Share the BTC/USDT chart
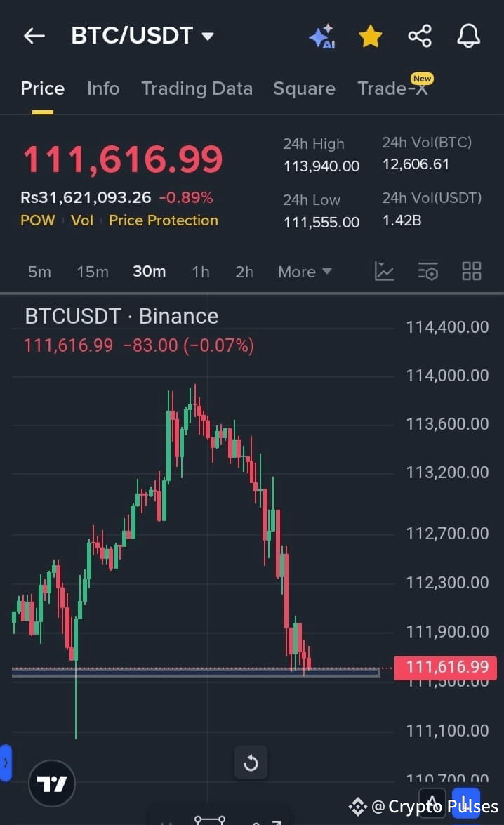Screen dimensions: 504x825 point(420,37)
